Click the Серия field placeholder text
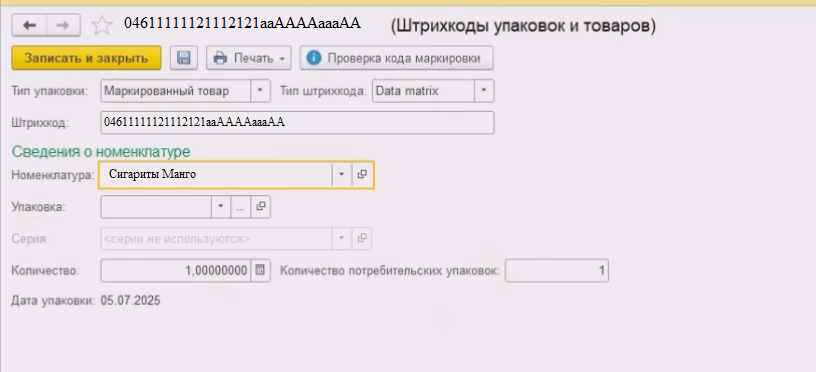 coord(177,239)
